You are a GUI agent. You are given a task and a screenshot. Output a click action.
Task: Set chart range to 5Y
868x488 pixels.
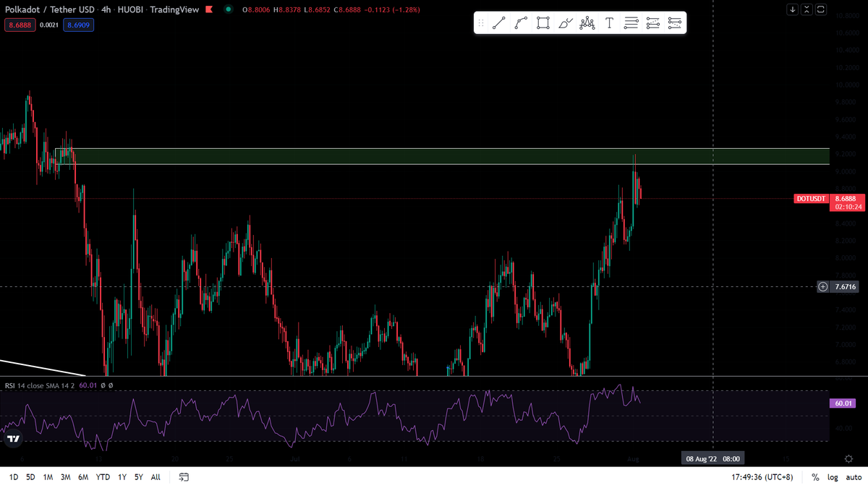pos(138,477)
